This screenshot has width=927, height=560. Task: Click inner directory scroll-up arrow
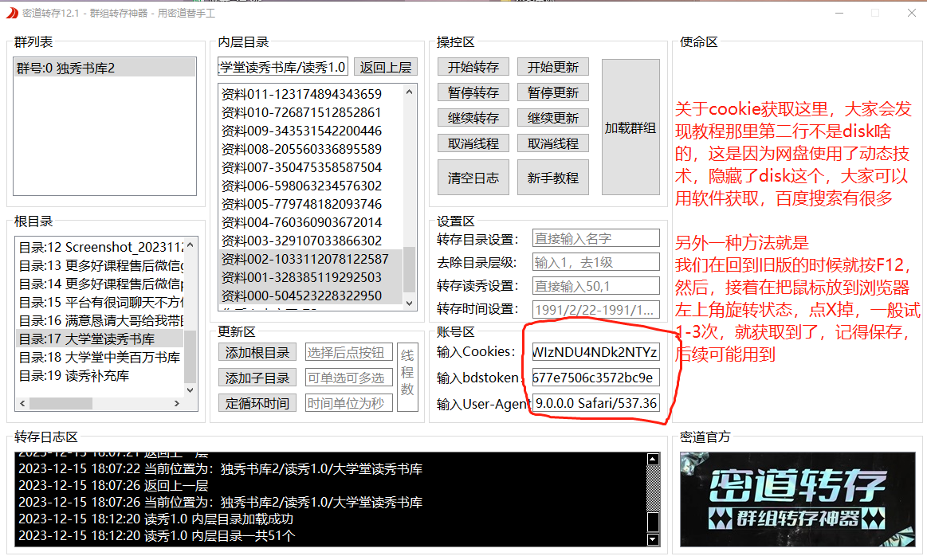[409, 92]
